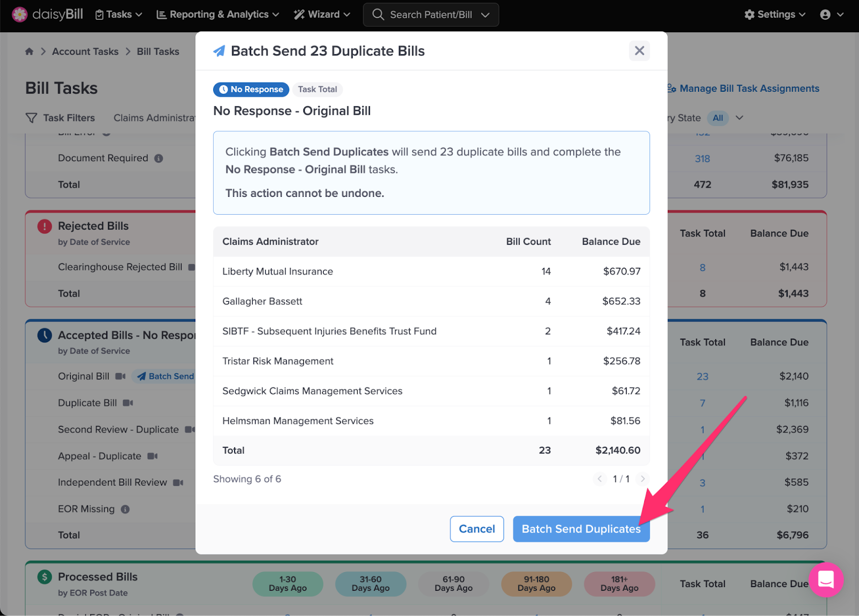Screen dimensions: 859x616
Task: Select the No Response pill
Action: pos(251,90)
